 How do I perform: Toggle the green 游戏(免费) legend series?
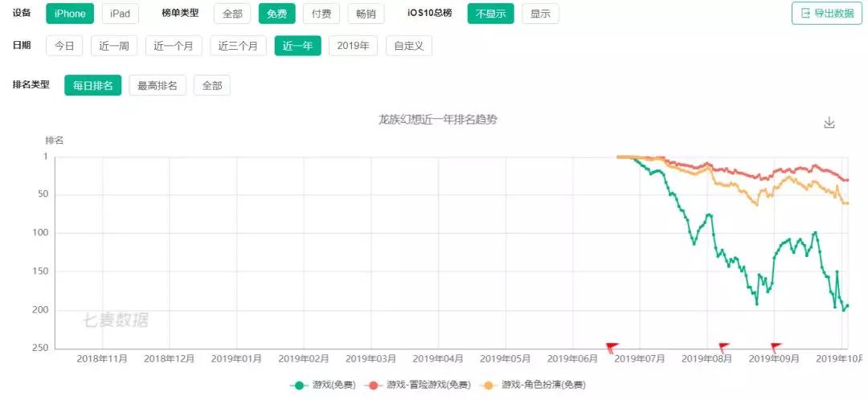pyautogui.click(x=322, y=386)
